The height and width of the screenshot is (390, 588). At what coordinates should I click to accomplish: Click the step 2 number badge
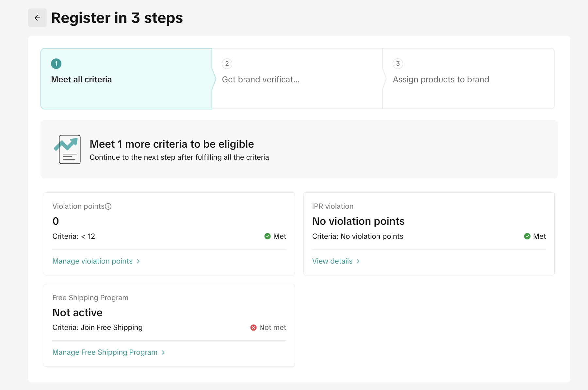pos(227,64)
